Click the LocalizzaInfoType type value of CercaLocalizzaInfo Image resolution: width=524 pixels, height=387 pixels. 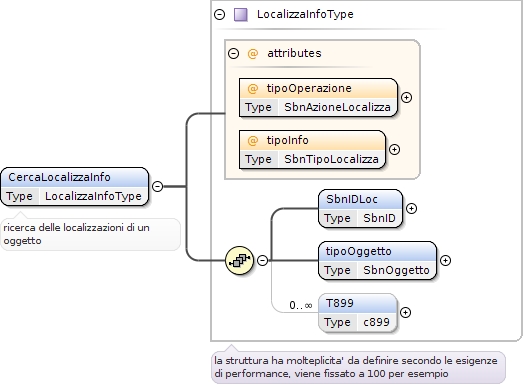(93, 196)
